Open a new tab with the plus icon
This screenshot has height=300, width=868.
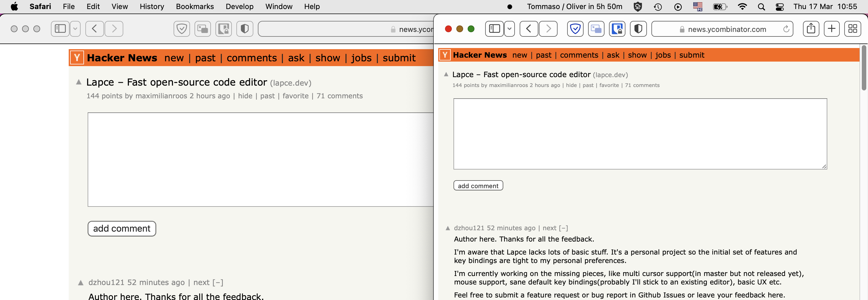831,29
